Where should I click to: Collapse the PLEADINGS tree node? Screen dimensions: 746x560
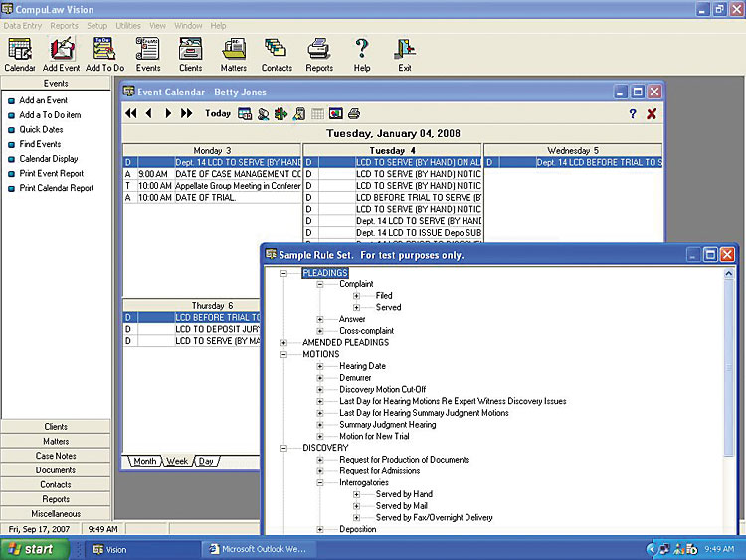[x=284, y=274]
